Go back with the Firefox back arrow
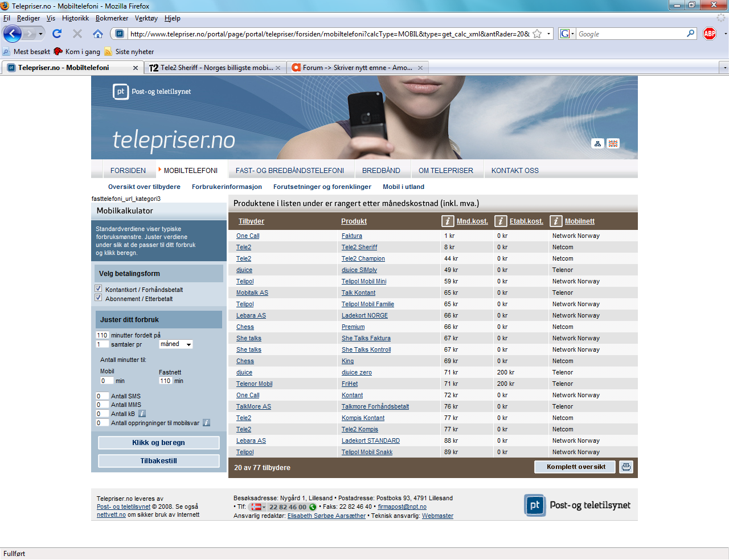 pyautogui.click(x=13, y=34)
